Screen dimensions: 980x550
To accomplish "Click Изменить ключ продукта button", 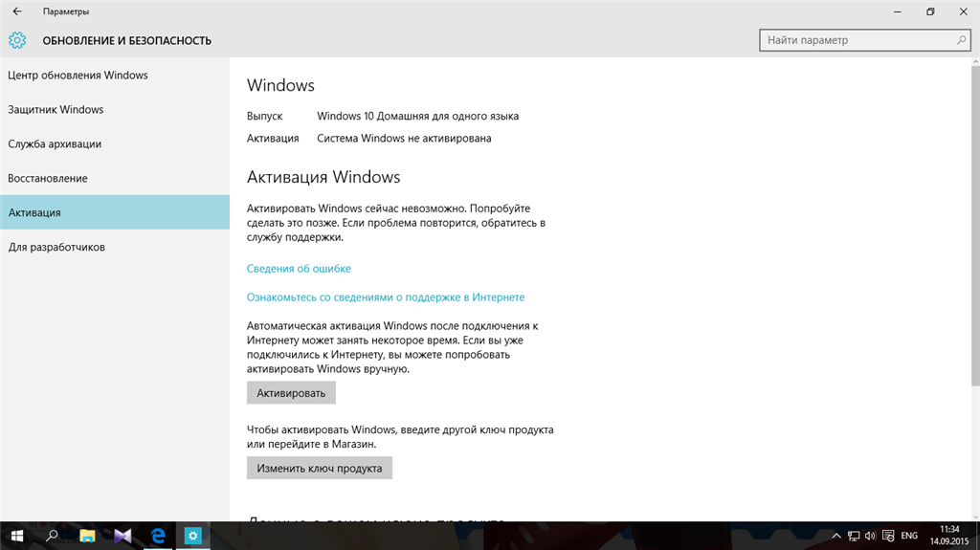I will tap(320, 468).
